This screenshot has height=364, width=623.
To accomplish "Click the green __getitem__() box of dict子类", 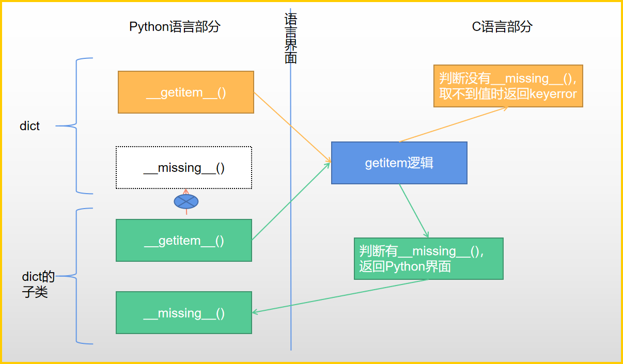I will [184, 241].
